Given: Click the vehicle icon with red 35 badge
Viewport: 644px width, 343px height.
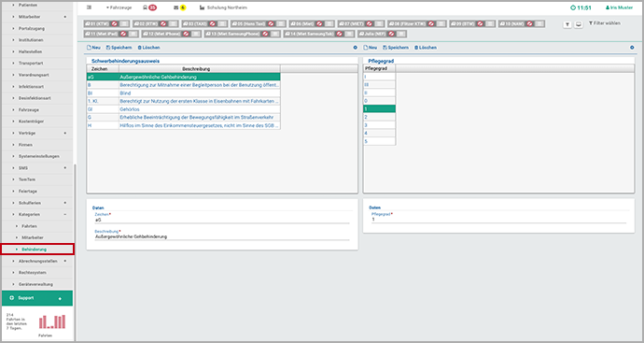Looking at the screenshot, I should tap(149, 7).
